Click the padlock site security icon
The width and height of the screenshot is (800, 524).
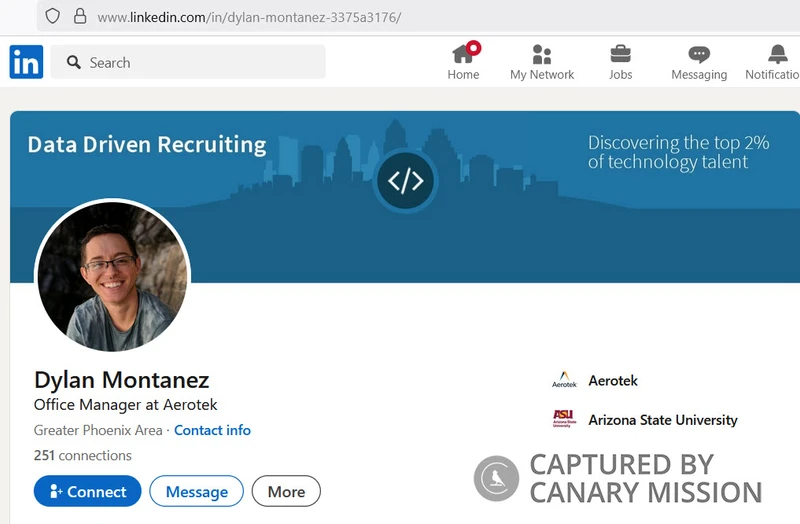(x=80, y=16)
